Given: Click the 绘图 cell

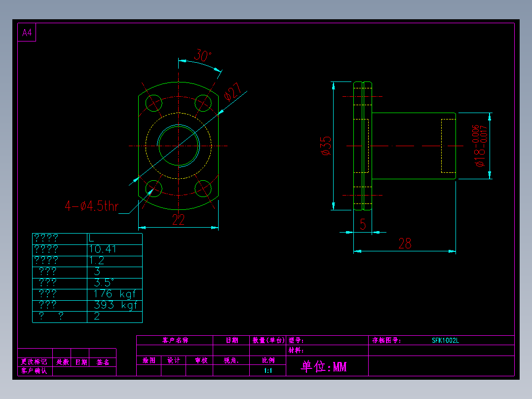Looking at the screenshot, I should pyautogui.click(x=149, y=360).
